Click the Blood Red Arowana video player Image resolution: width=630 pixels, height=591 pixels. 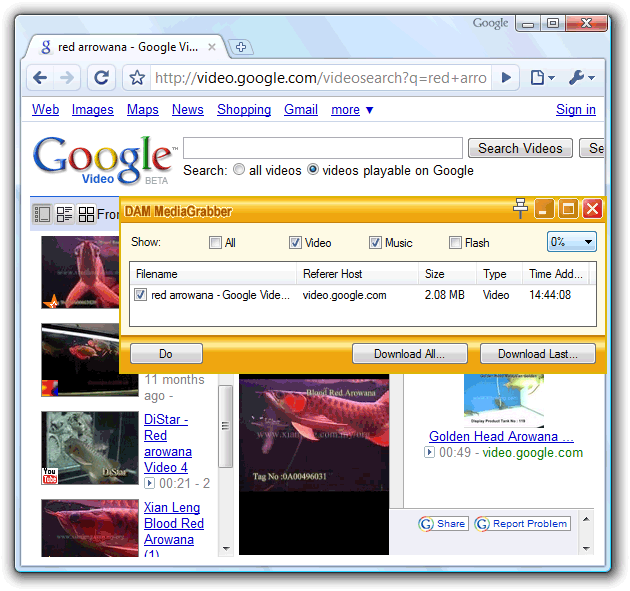pos(314,464)
